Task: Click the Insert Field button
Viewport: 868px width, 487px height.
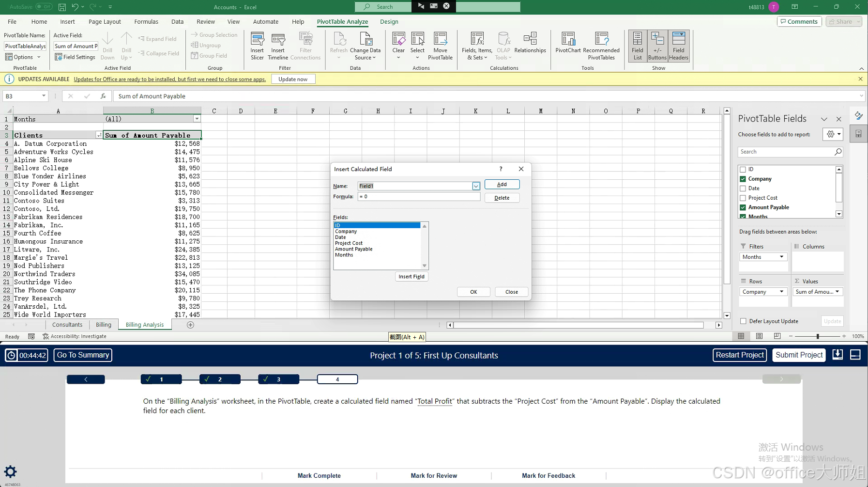Action: point(411,277)
